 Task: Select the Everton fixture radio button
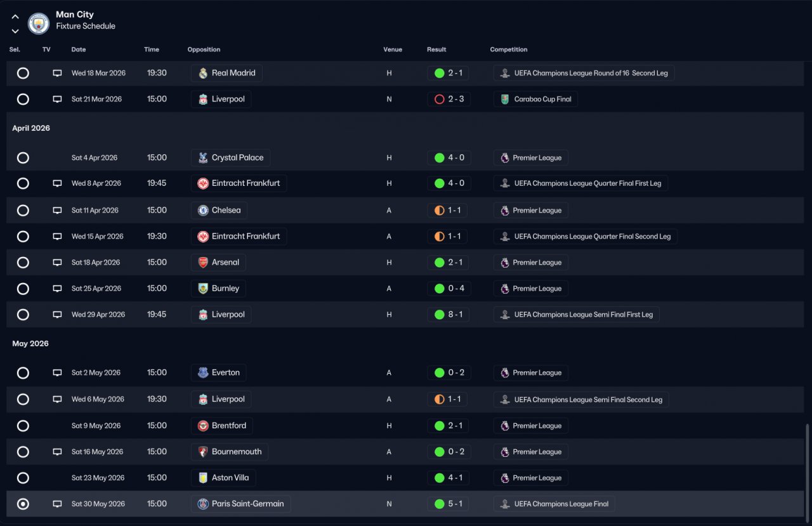23,373
